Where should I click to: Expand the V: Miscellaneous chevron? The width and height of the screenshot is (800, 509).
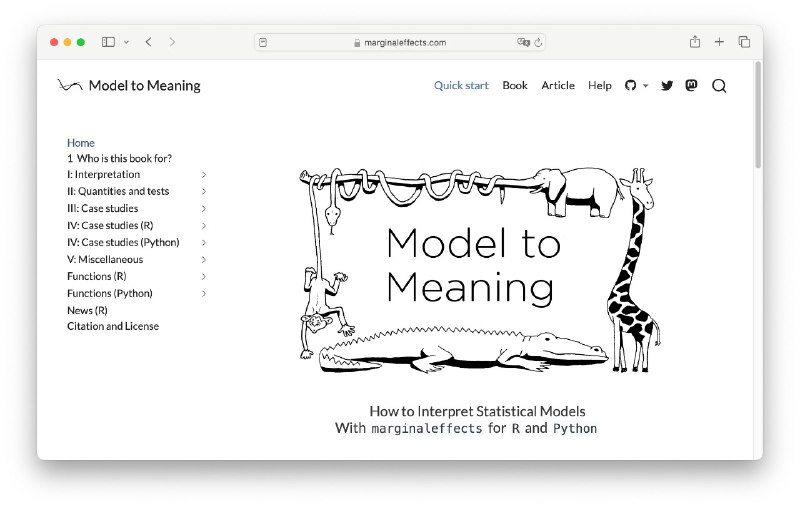click(x=204, y=260)
